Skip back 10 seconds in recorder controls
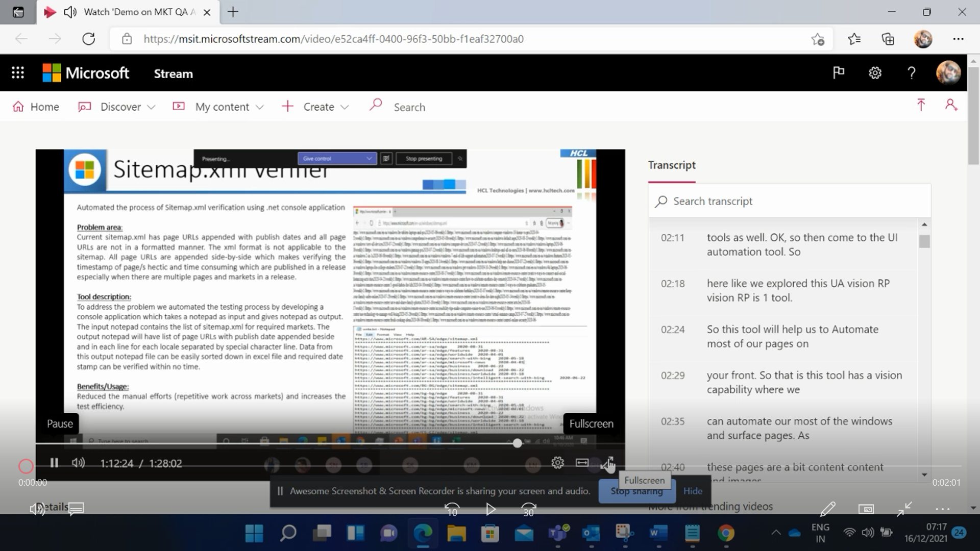The image size is (980, 551). (452, 509)
